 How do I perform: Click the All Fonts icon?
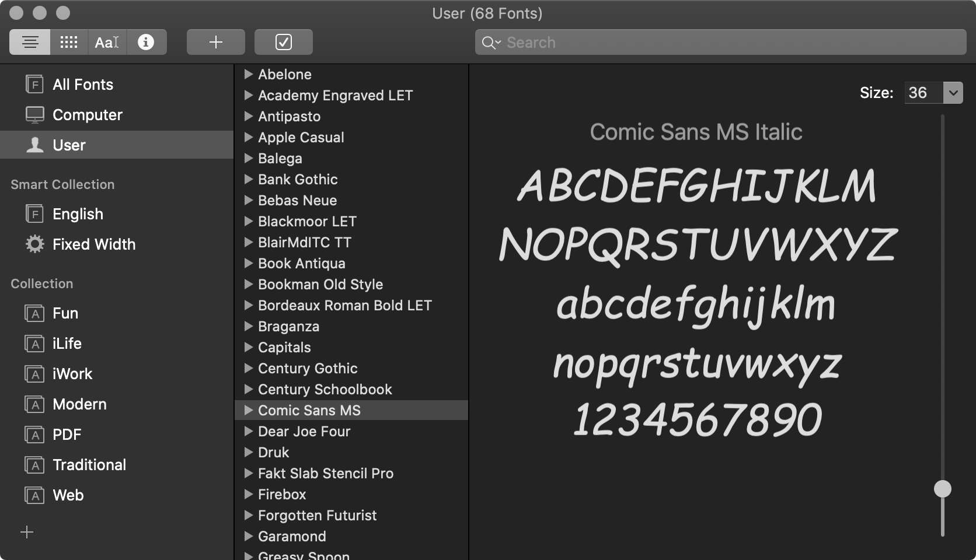[x=34, y=85]
